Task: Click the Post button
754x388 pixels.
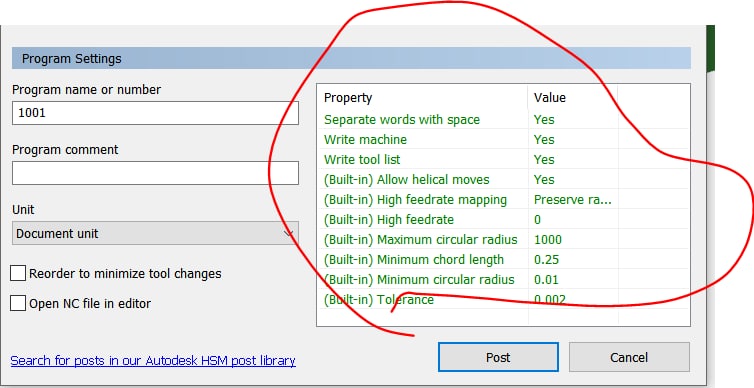Action: click(x=498, y=357)
